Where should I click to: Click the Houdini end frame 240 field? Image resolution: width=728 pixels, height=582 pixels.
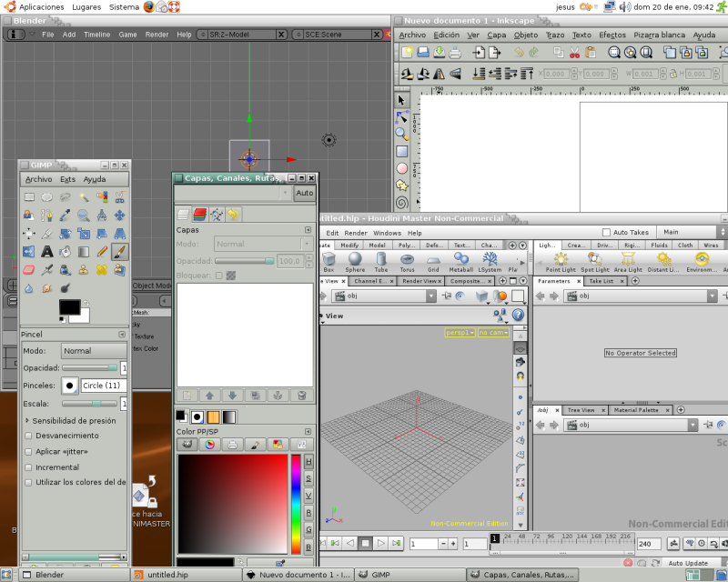coord(649,544)
